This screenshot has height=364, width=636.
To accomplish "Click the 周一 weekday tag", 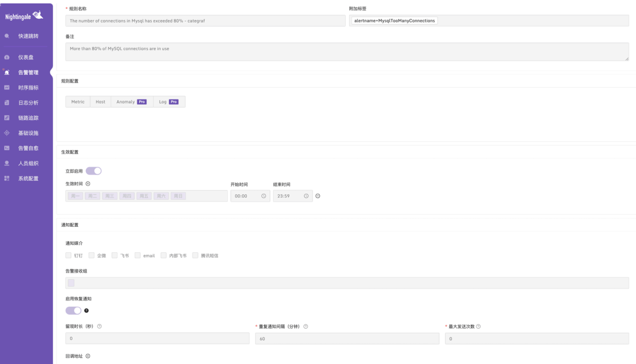I will click(75, 196).
